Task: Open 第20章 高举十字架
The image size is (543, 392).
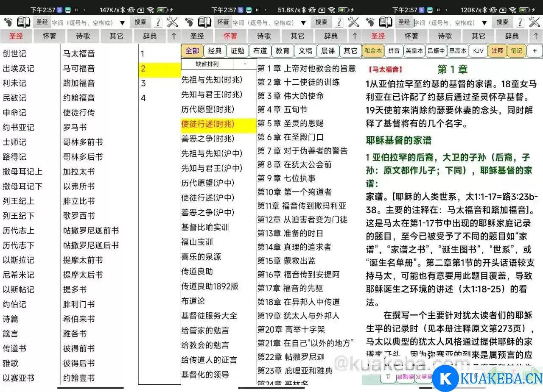Action: coord(291,329)
